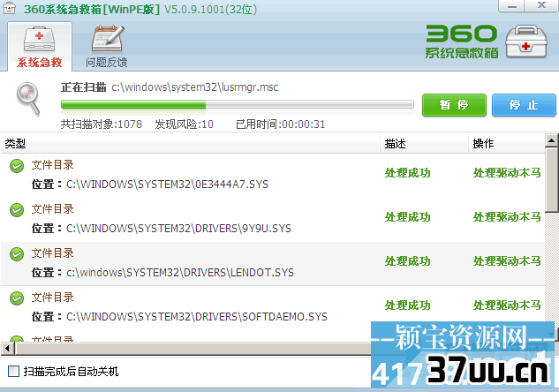Click the vertical scrollbar thumb
The height and width of the screenshot is (392, 559).
pyautogui.click(x=552, y=180)
